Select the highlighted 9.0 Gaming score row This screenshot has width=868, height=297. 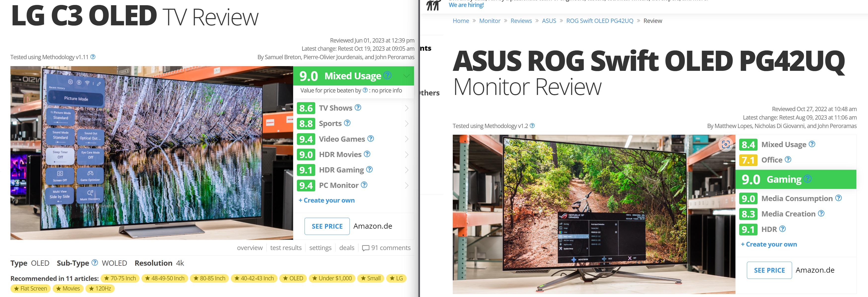[x=796, y=179]
